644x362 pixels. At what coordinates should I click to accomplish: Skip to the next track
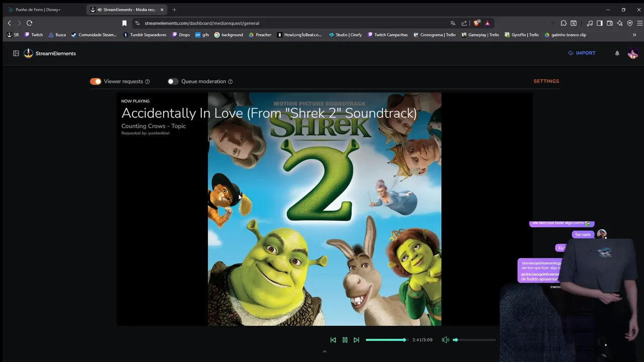click(x=356, y=340)
